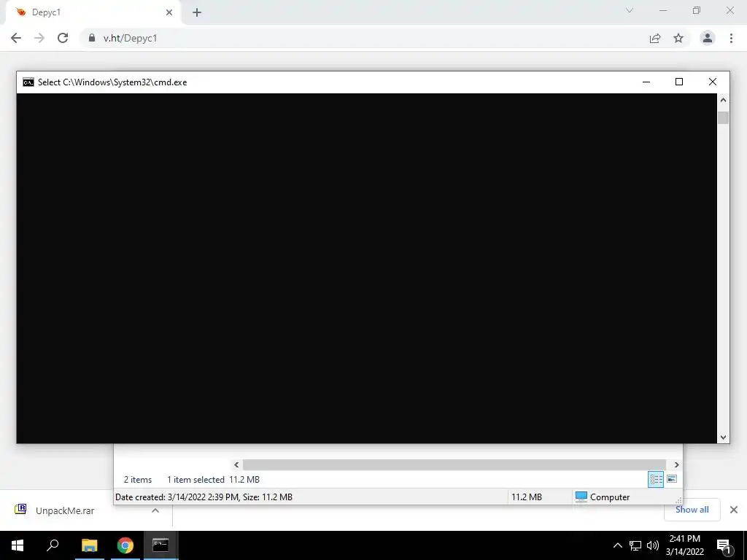Minimize the cmd.exe window
The width and height of the screenshot is (747, 560).
pos(646,82)
